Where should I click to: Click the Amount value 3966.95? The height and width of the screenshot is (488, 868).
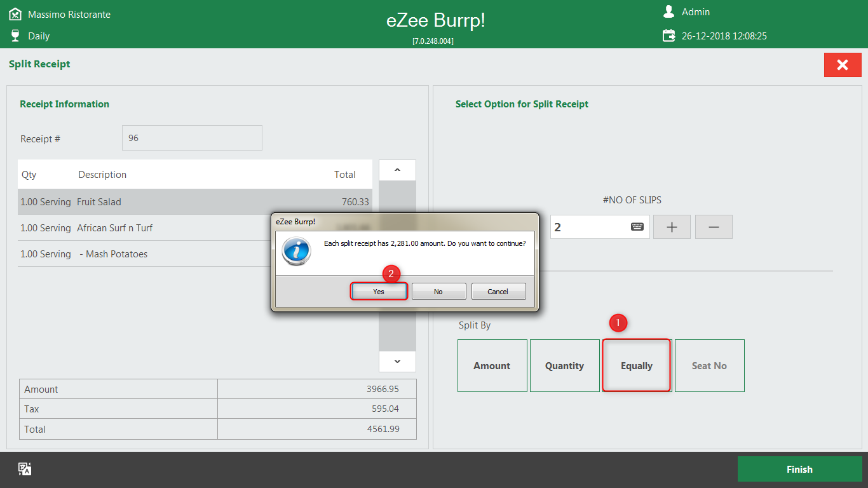[383, 390]
